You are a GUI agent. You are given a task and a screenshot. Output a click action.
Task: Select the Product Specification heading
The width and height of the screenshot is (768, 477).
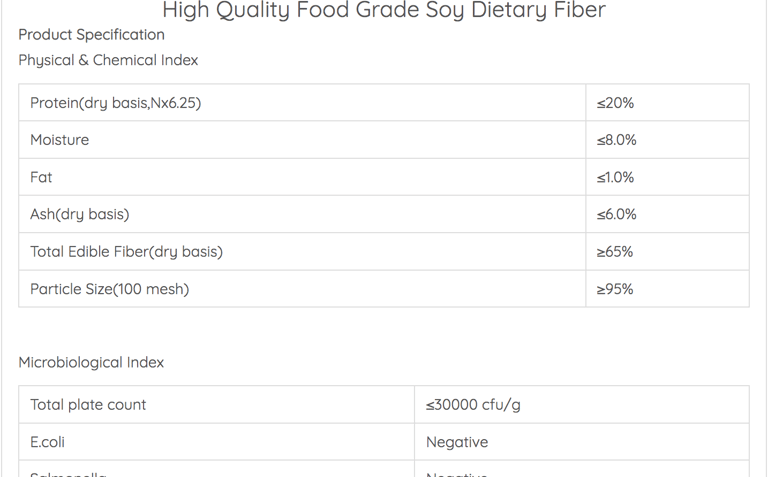92,35
